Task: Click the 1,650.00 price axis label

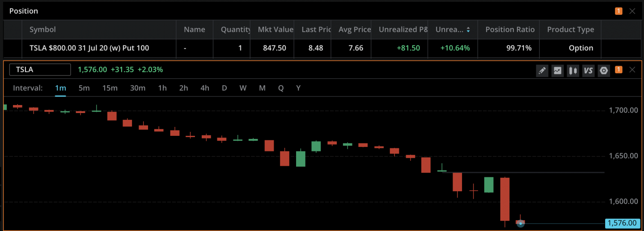Action: pyautogui.click(x=623, y=156)
